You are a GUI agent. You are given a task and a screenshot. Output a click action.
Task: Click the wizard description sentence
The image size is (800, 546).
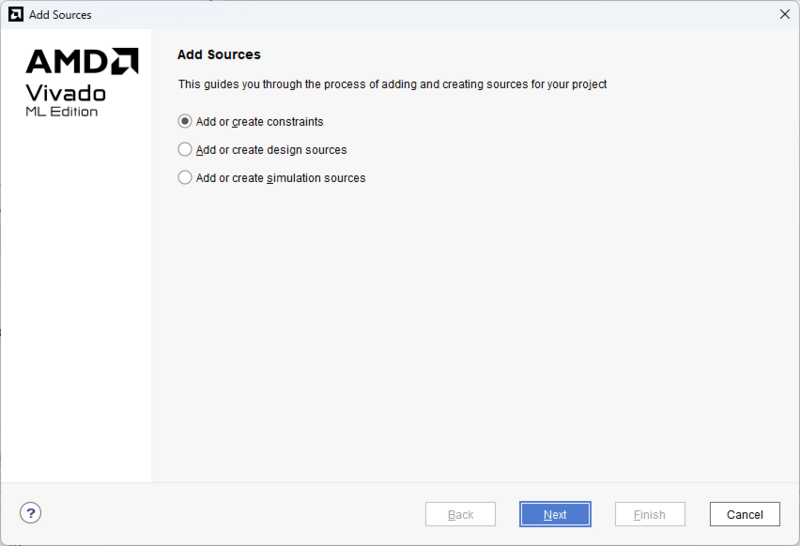tap(392, 84)
